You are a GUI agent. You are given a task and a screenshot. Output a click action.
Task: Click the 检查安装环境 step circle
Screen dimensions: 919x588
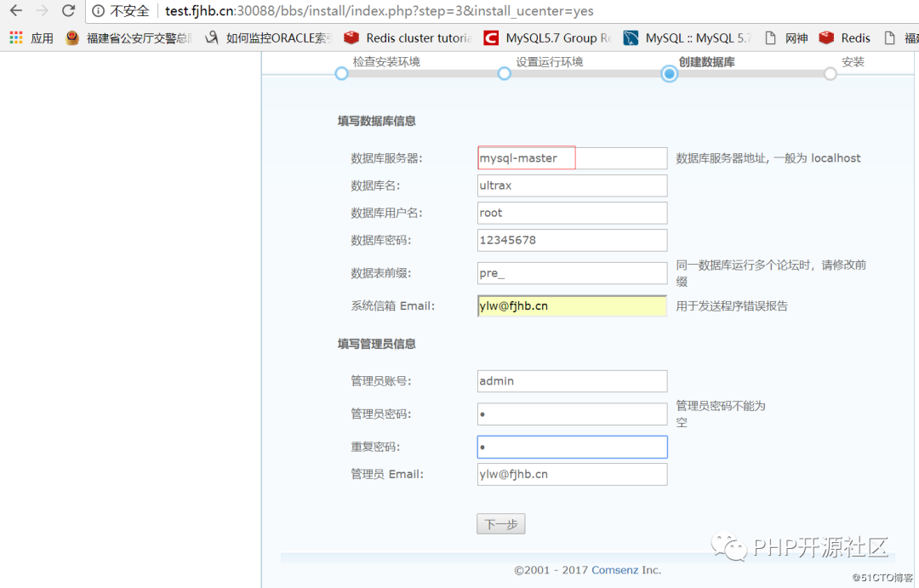tap(342, 74)
